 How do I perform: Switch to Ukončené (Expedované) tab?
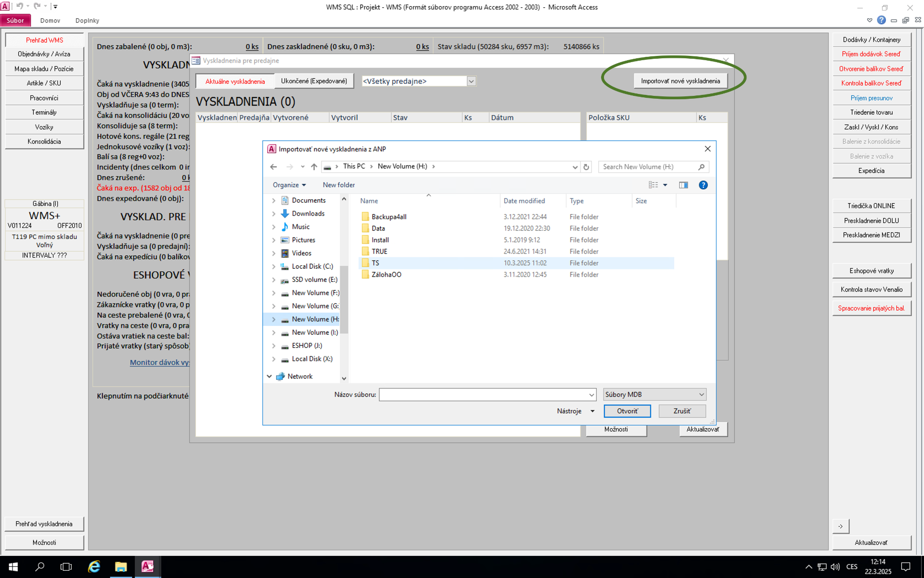tap(314, 81)
